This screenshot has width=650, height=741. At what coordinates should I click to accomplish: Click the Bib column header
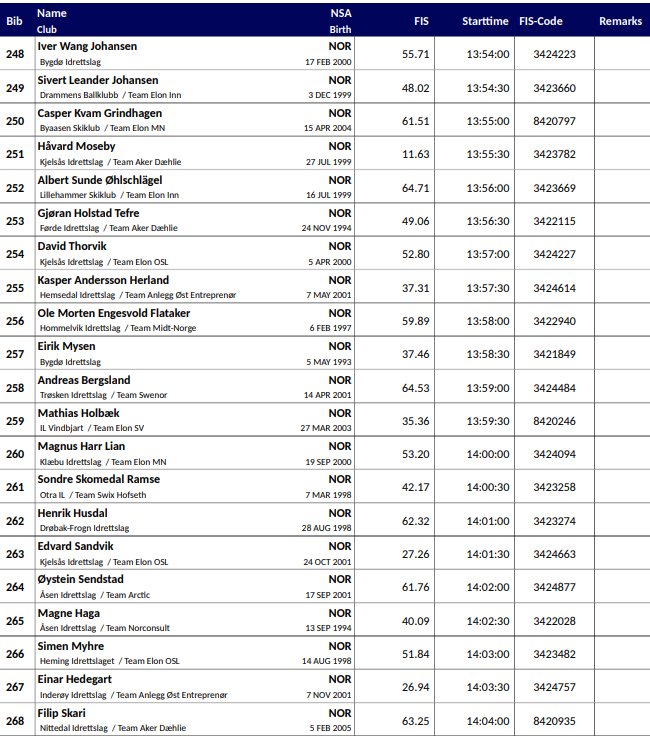pos(14,21)
